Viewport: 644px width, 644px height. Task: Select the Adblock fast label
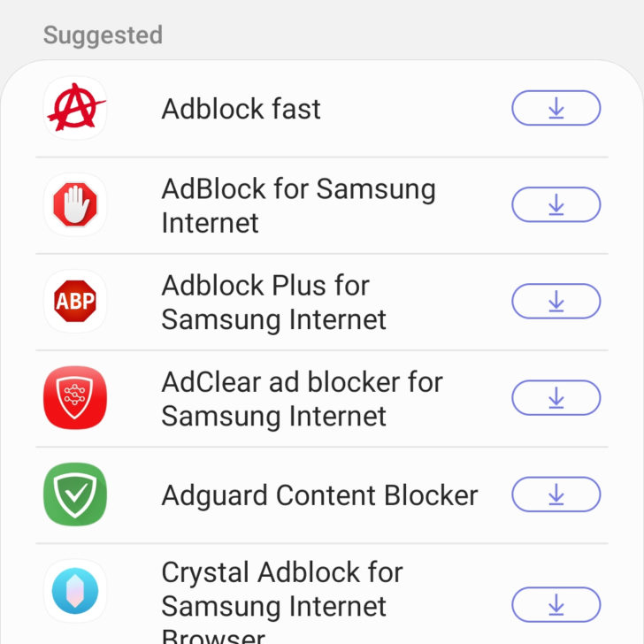tap(241, 109)
